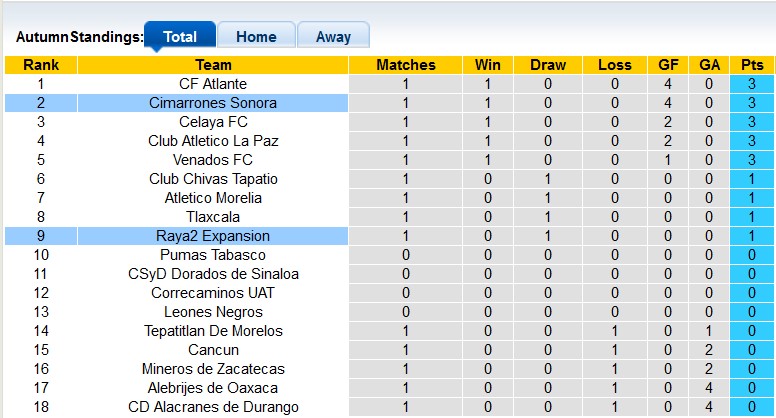This screenshot has height=418, width=776.
Task: Click Leones Negros team name
Action: click(213, 312)
